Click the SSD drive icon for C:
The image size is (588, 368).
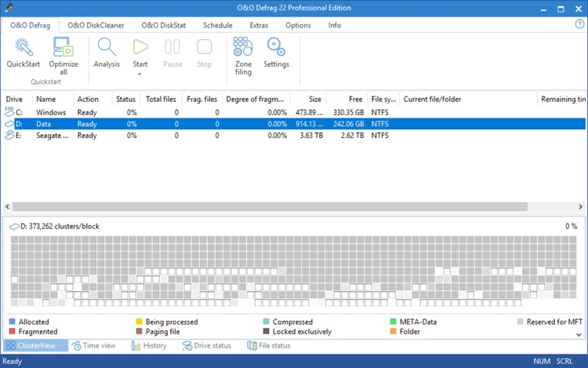pos(9,111)
